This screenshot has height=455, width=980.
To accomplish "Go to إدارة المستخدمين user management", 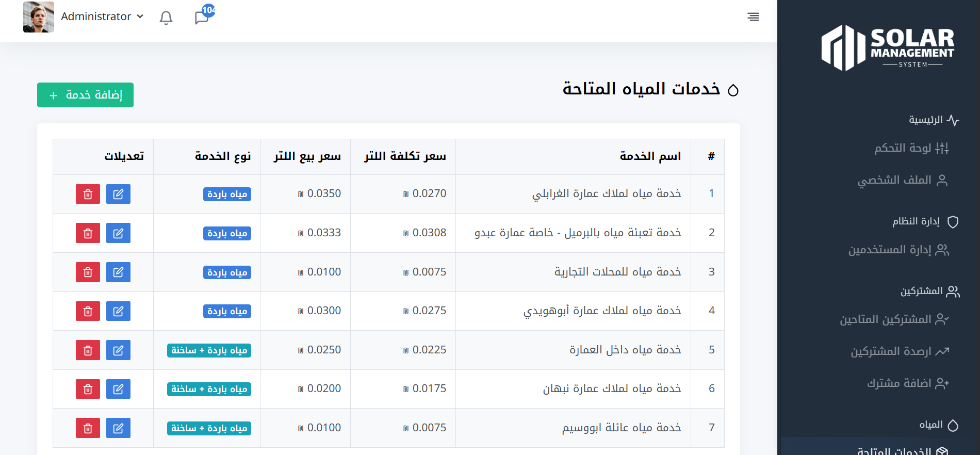I will coord(899,250).
